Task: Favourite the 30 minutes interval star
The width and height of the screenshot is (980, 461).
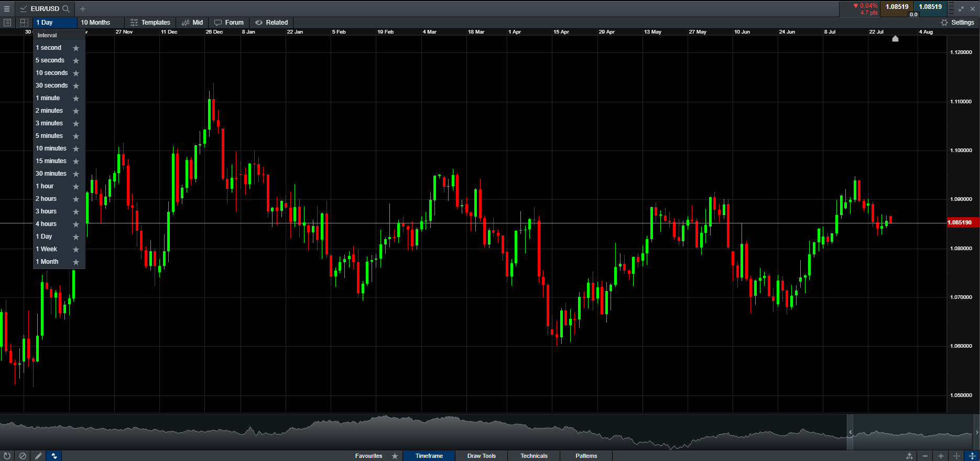Action: coord(76,174)
